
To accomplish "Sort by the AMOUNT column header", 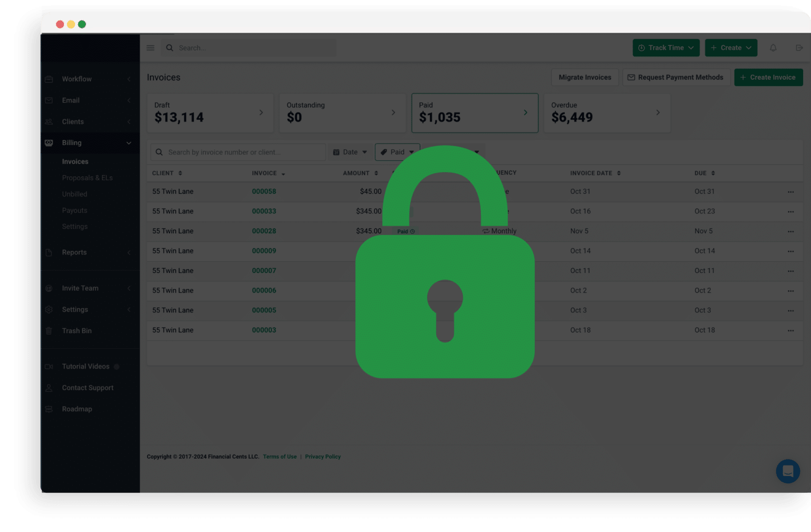I will (x=361, y=173).
